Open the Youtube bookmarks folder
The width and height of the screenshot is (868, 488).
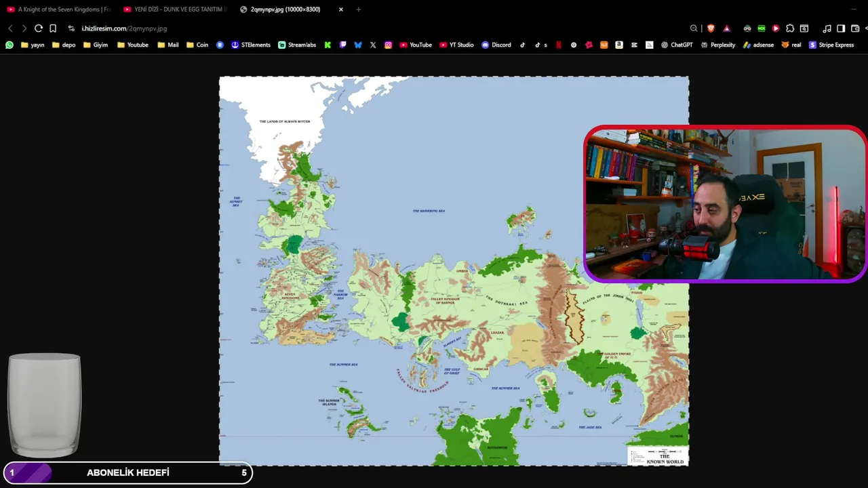(133, 45)
